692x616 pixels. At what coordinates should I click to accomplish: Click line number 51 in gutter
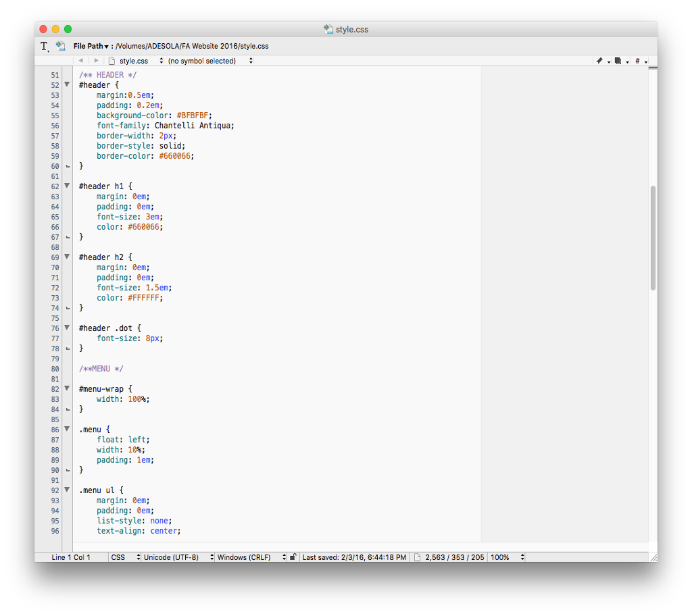tap(55, 75)
